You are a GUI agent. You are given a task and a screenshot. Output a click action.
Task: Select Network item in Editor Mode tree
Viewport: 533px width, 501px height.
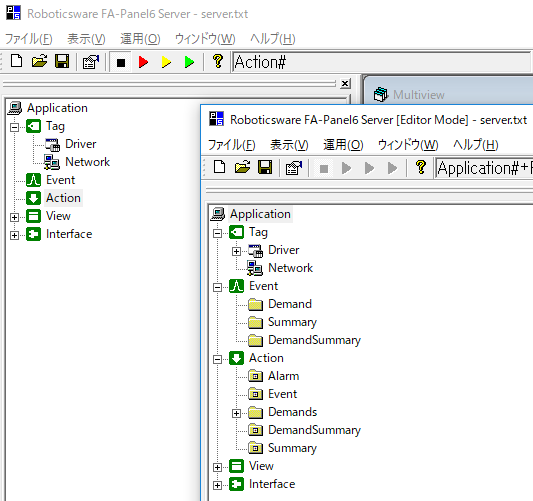coord(290,268)
